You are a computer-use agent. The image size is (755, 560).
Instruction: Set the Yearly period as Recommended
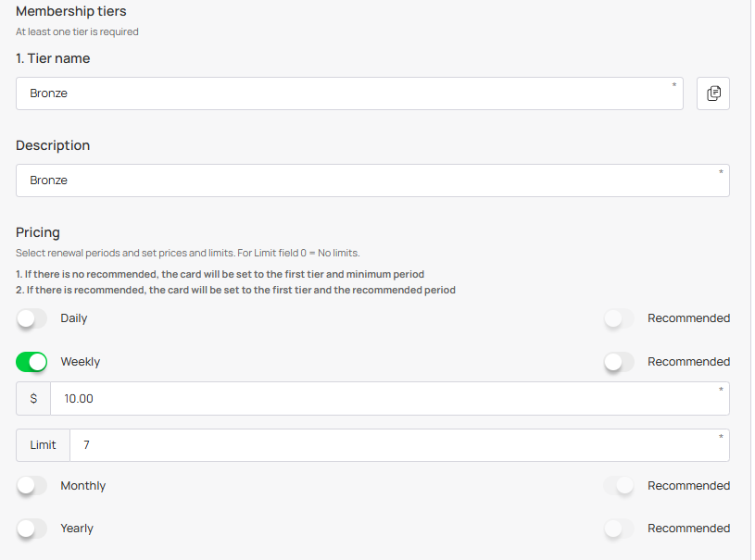[619, 529]
